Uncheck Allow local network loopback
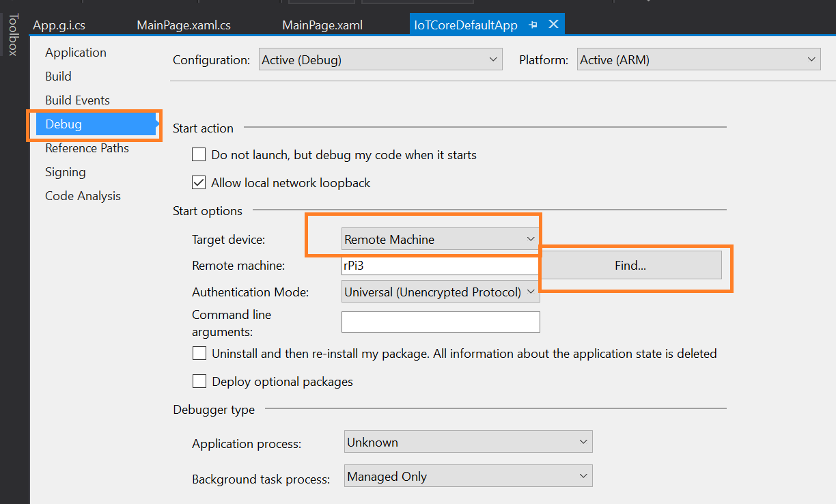The image size is (836, 504). (x=199, y=182)
